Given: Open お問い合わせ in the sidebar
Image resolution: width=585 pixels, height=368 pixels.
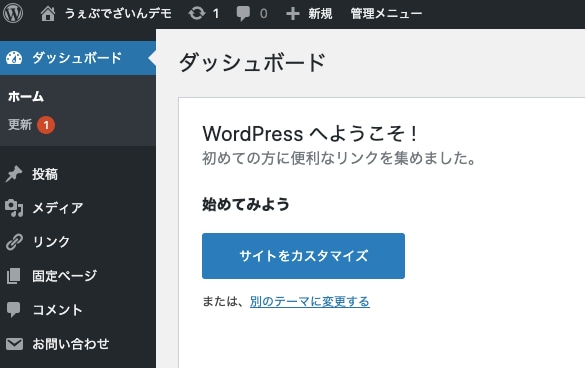Looking at the screenshot, I should pos(71,344).
